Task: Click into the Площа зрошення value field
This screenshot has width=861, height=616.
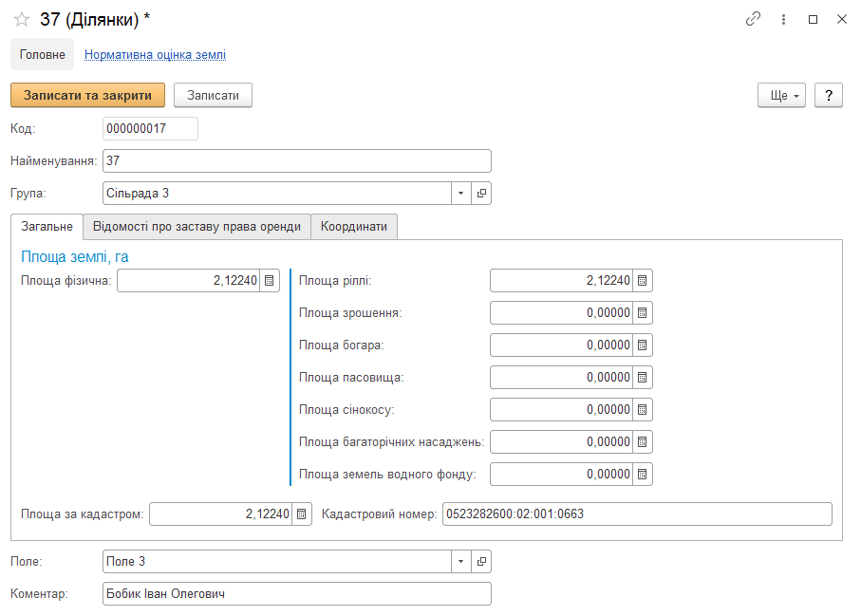Action: pyautogui.click(x=561, y=313)
